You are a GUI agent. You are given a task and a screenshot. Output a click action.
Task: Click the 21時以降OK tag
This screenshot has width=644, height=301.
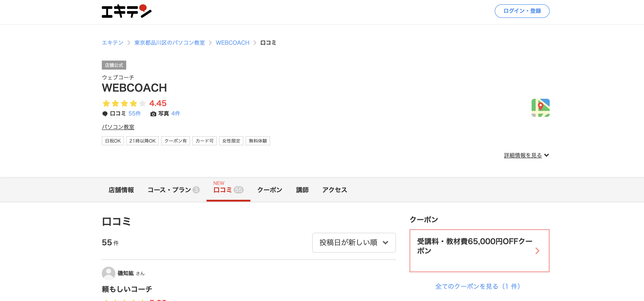(x=143, y=141)
